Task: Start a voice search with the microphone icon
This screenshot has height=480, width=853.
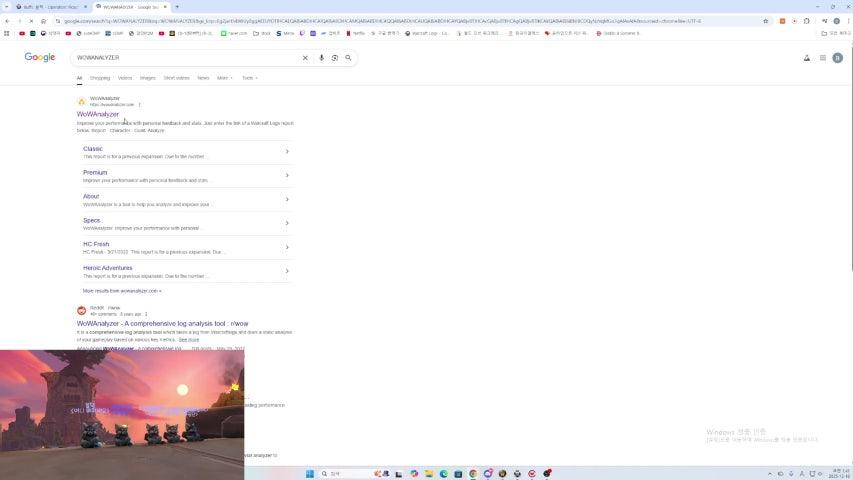Action: (321, 58)
